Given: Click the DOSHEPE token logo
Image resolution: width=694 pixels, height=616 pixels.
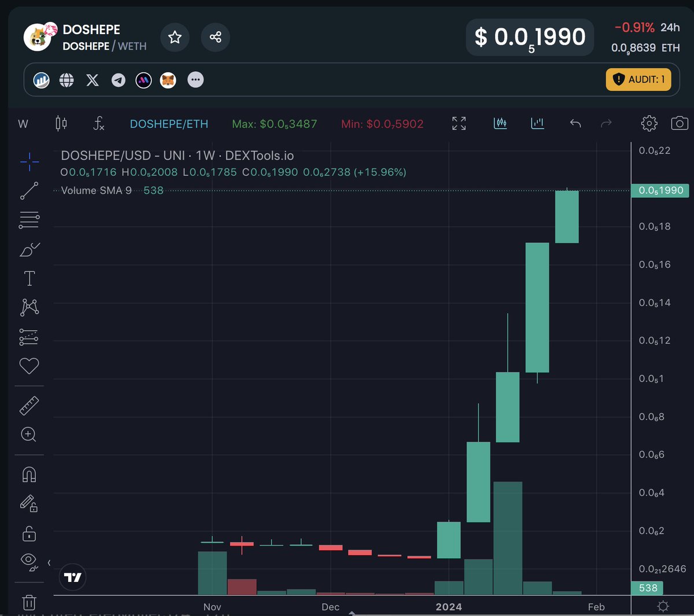Looking at the screenshot, I should (x=38, y=37).
